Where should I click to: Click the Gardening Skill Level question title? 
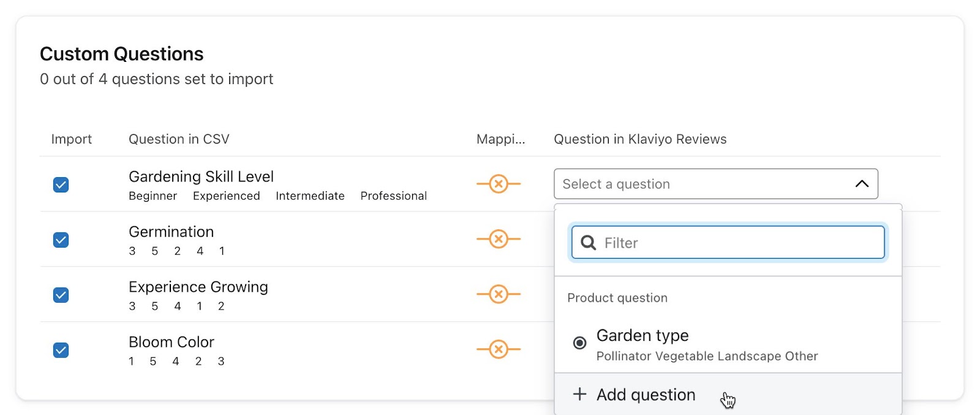201,177
